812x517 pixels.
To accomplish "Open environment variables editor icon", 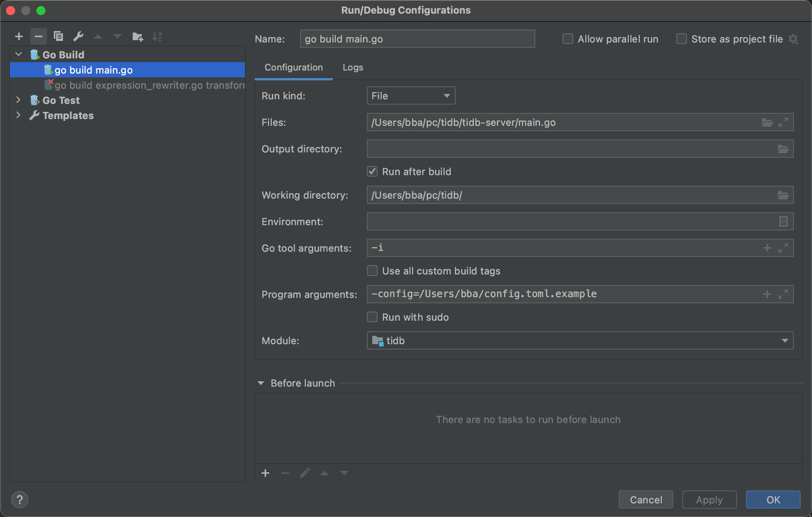I will click(x=783, y=221).
